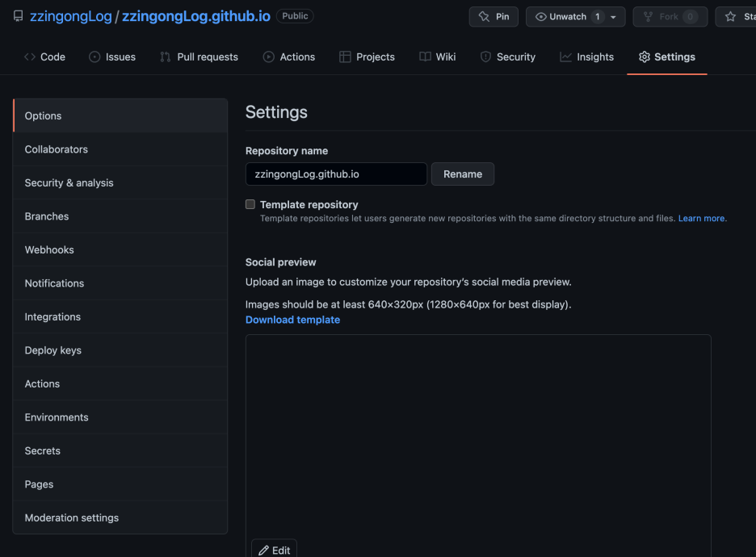The width and height of the screenshot is (756, 557).
Task: Open the zzingongLog owner link
Action: [71, 16]
